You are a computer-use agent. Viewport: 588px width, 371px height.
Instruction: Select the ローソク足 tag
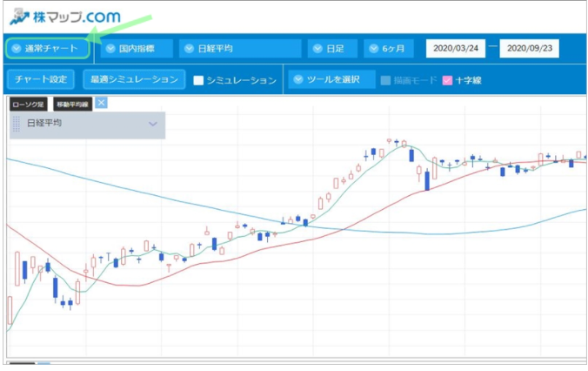tap(29, 105)
